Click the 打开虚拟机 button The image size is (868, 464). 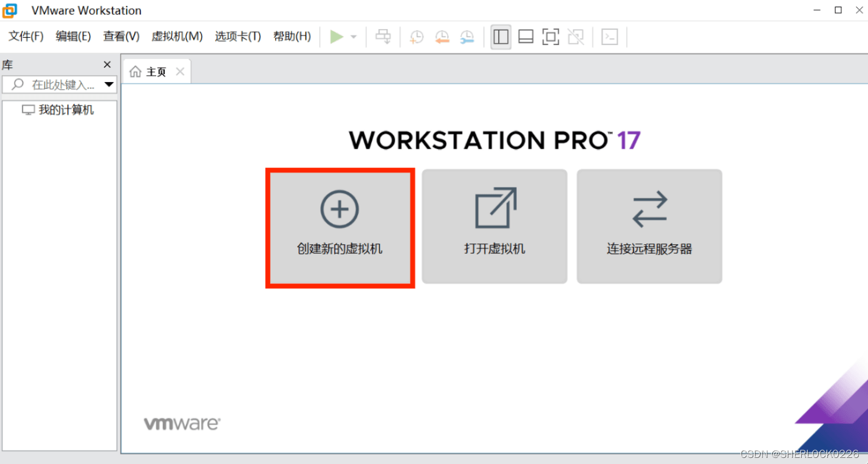494,227
